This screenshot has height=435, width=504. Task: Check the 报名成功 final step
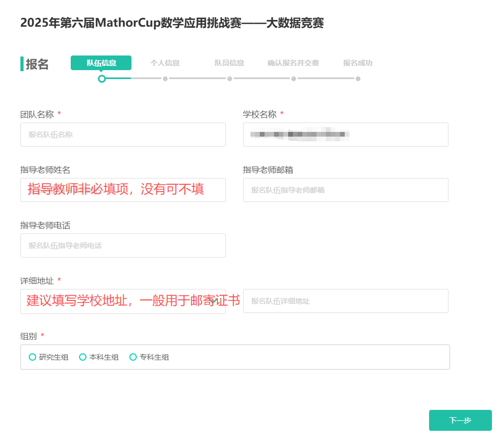(x=357, y=62)
